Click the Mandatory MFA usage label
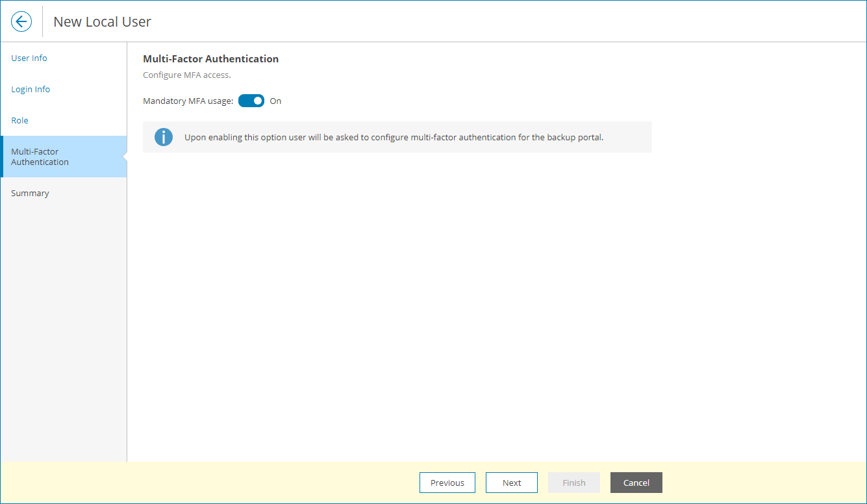This screenshot has width=867, height=504. tap(188, 101)
